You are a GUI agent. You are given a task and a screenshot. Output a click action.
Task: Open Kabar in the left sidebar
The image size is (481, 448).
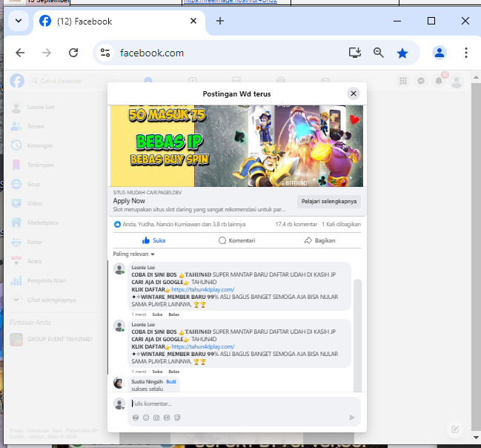(56, 242)
